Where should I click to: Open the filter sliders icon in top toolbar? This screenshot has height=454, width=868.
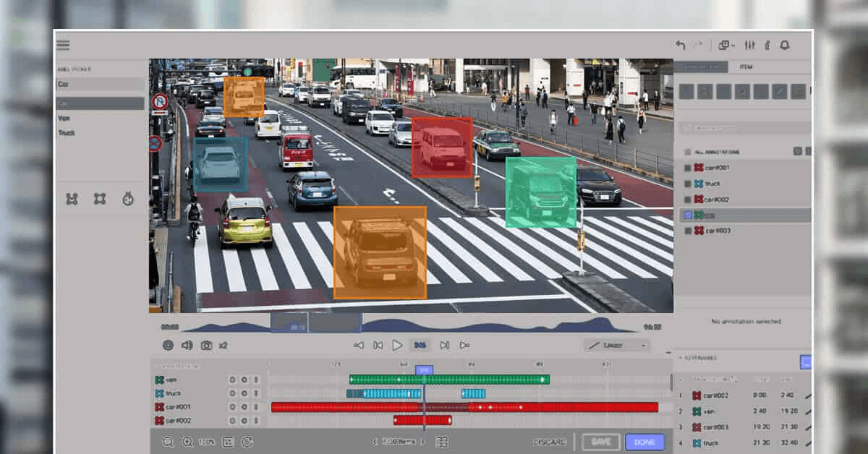point(749,45)
